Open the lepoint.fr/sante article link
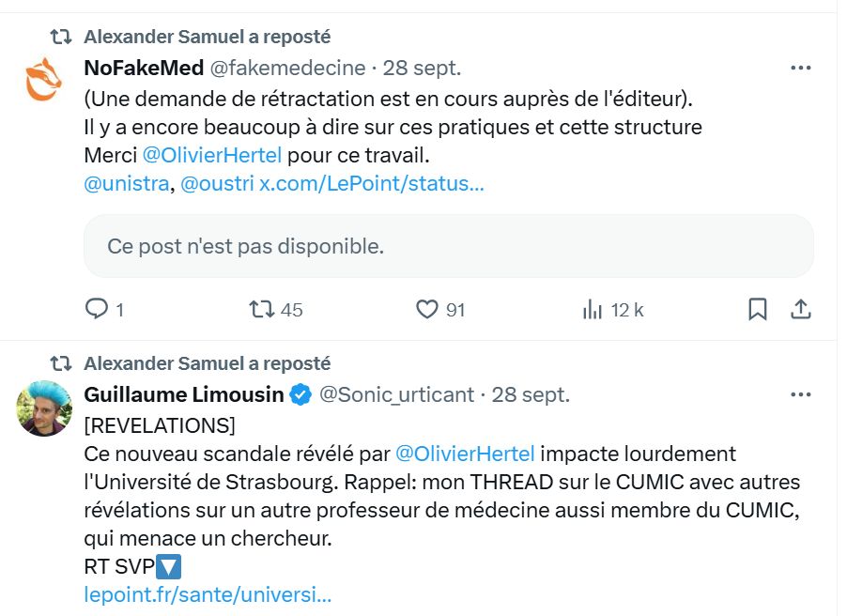The height and width of the screenshot is (616, 847). [x=208, y=594]
